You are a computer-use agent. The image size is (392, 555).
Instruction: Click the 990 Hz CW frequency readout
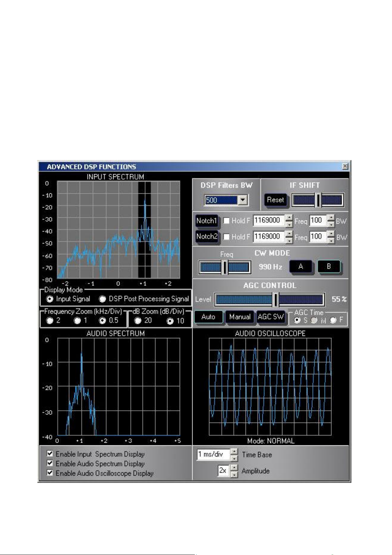point(270,267)
